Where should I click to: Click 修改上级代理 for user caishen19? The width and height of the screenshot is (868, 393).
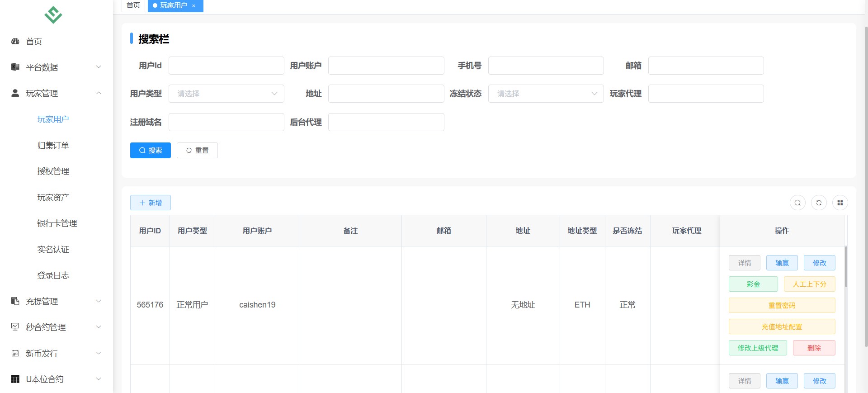(x=758, y=348)
